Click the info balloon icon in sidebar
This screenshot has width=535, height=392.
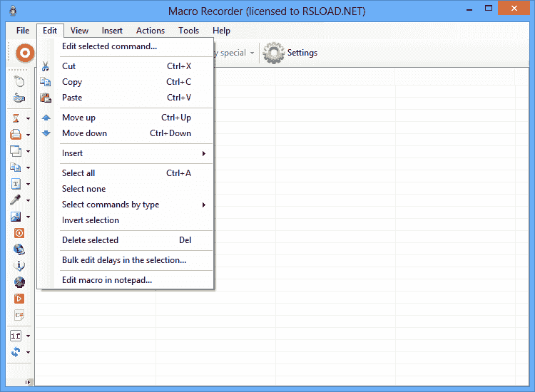(x=19, y=266)
